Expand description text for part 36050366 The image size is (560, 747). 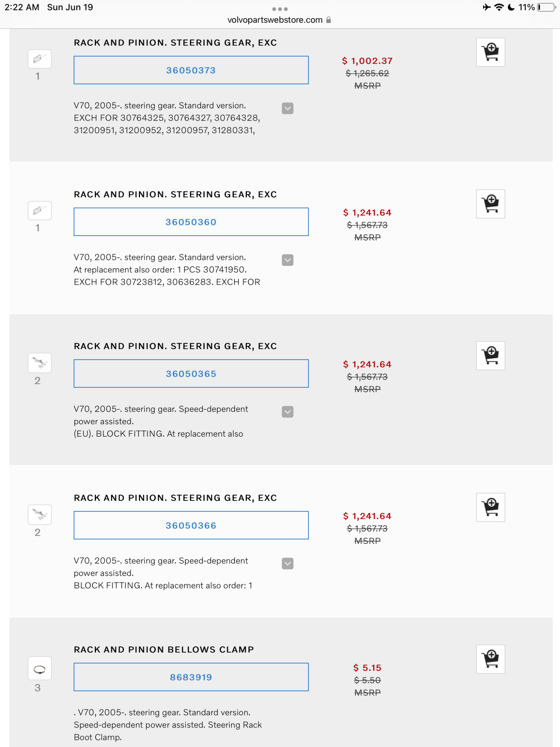pyautogui.click(x=287, y=564)
